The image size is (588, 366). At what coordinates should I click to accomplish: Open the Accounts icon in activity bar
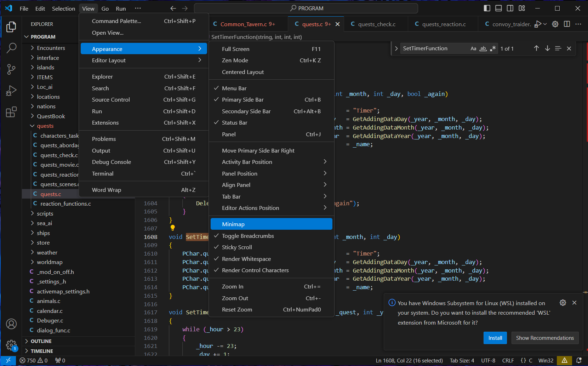[11, 324]
